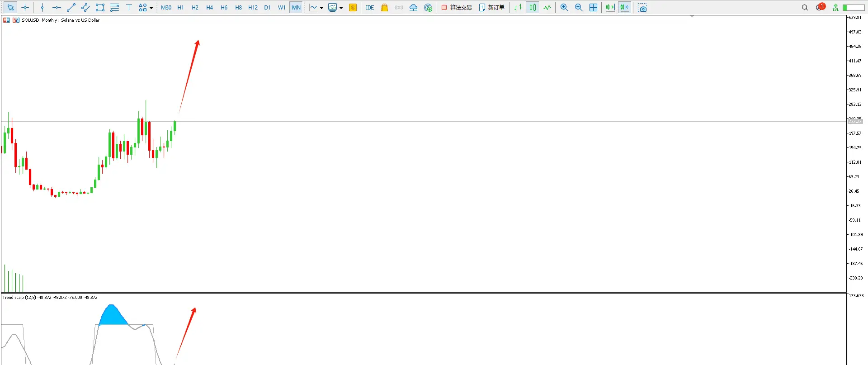Toggle algo trading button (算法交易)
Image resolution: width=868 pixels, height=365 pixels.
click(457, 7)
